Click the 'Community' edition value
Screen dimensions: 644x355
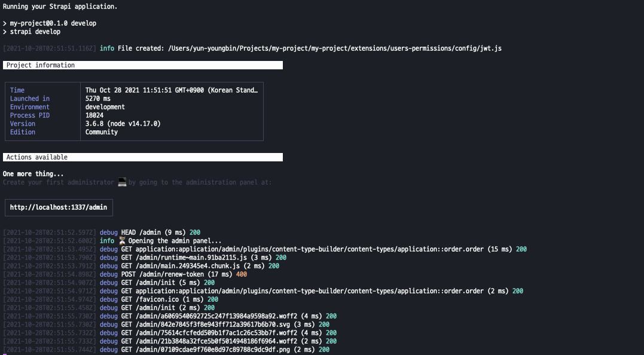(102, 132)
